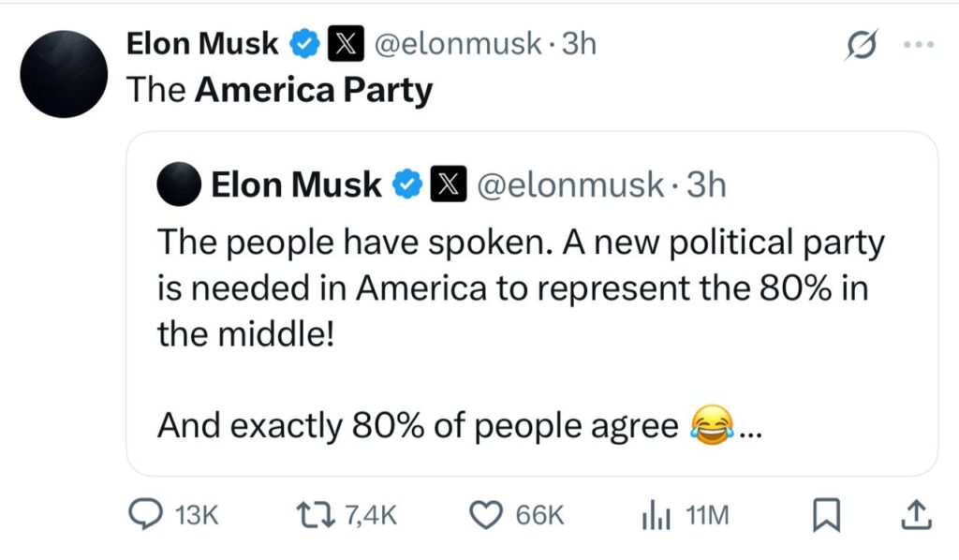Open the quoted tweet about new political party
This screenshot has width=959, height=560.
[532, 303]
